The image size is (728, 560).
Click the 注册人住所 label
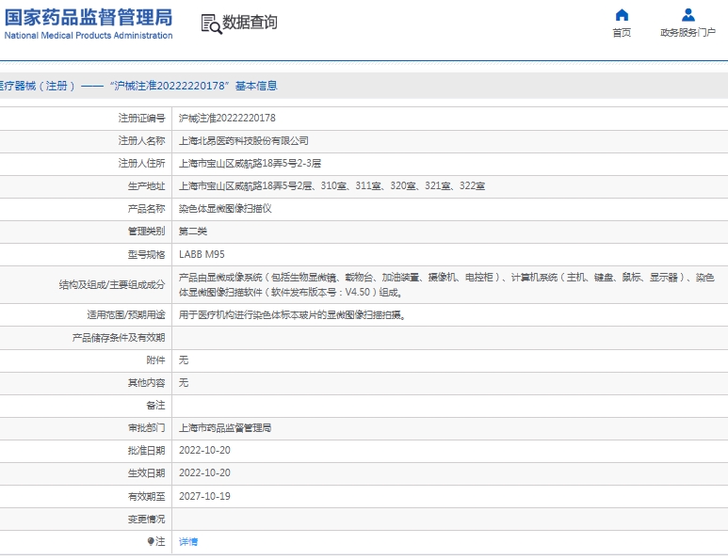pos(141,164)
